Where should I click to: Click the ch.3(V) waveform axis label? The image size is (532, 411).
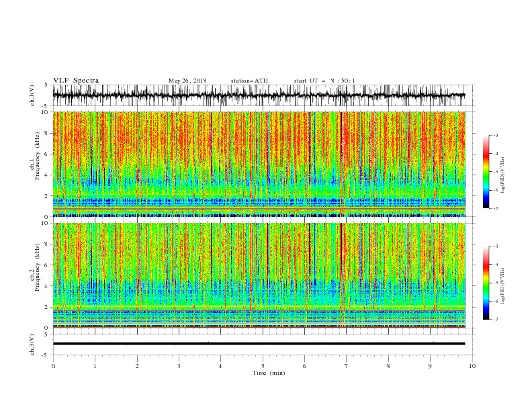(x=32, y=345)
